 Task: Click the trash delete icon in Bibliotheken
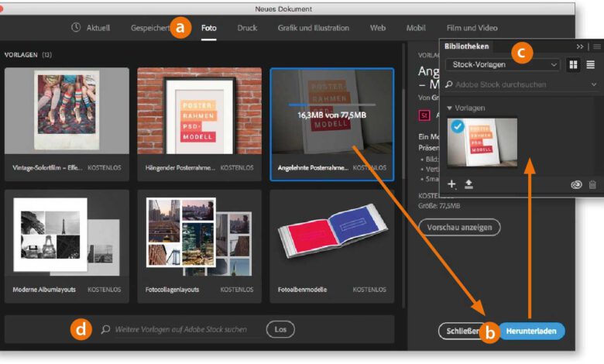(592, 184)
